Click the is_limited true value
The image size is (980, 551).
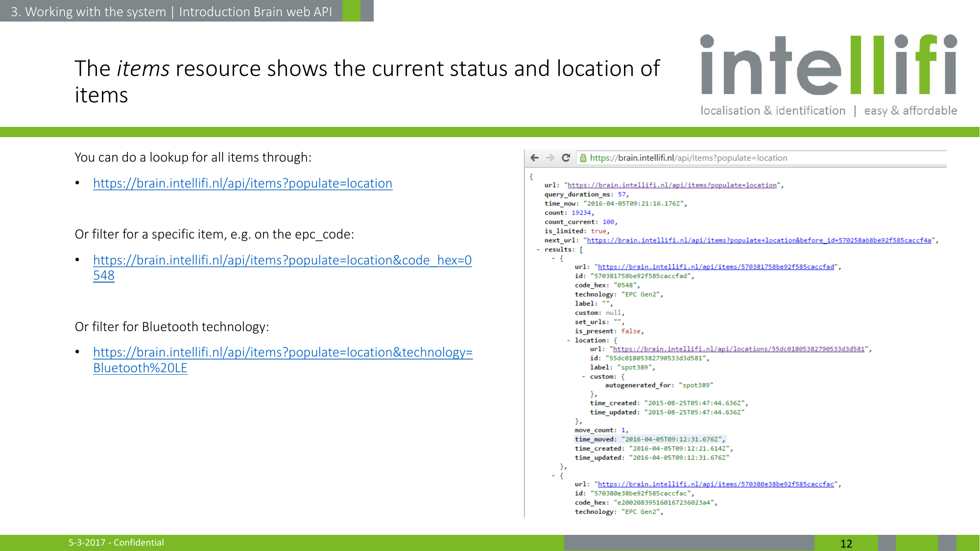[x=598, y=231]
